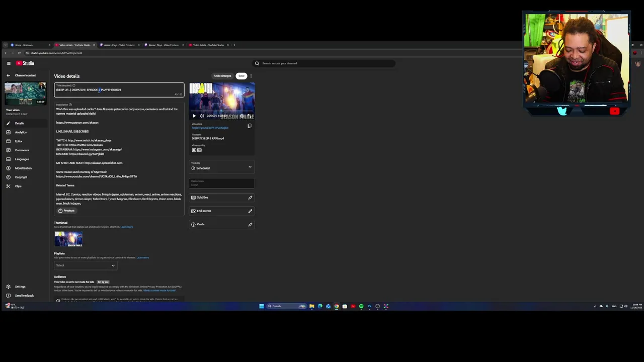The height and width of the screenshot is (362, 644).
Task: Expand the Visibility Scheduled dropdown
Action: tap(222, 167)
